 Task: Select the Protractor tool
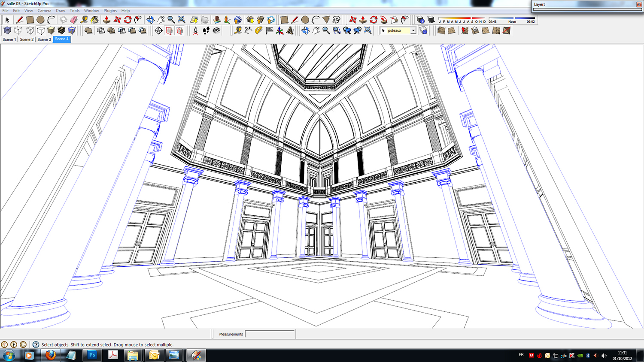258,30
